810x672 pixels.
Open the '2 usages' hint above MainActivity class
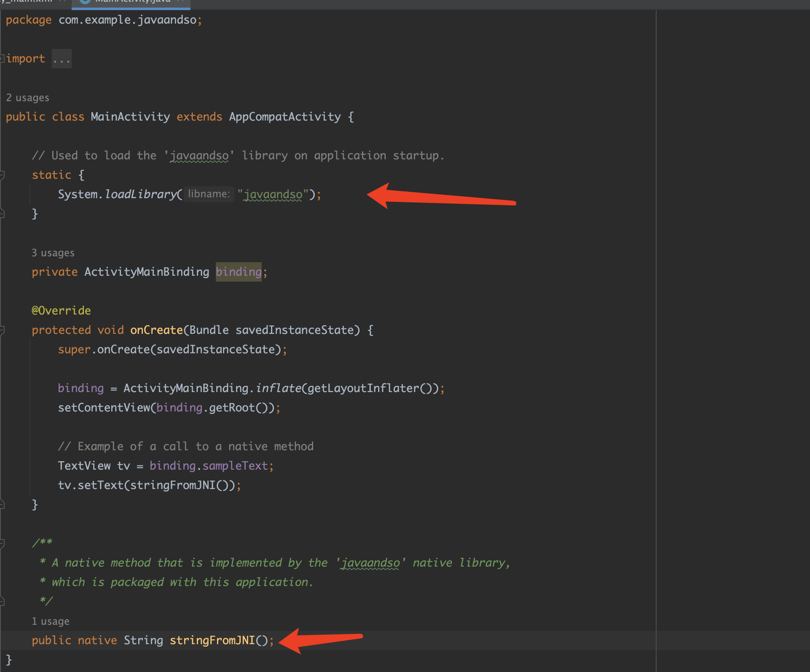[x=27, y=98]
